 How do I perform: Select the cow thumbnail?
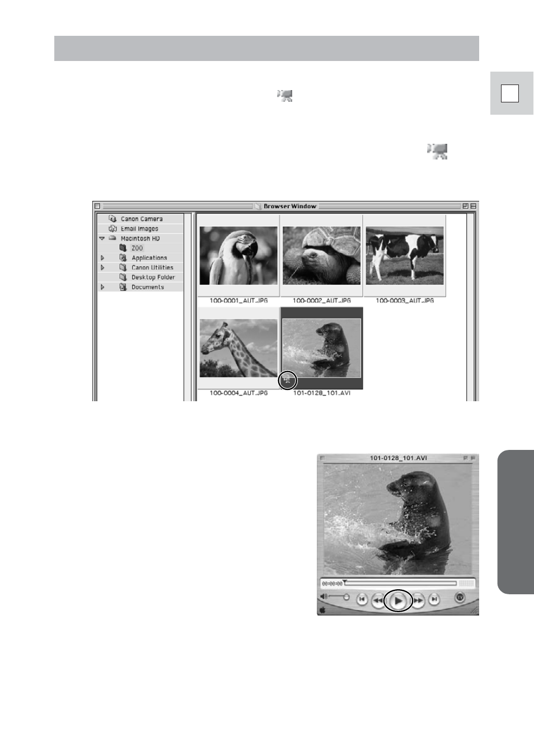[405, 256]
